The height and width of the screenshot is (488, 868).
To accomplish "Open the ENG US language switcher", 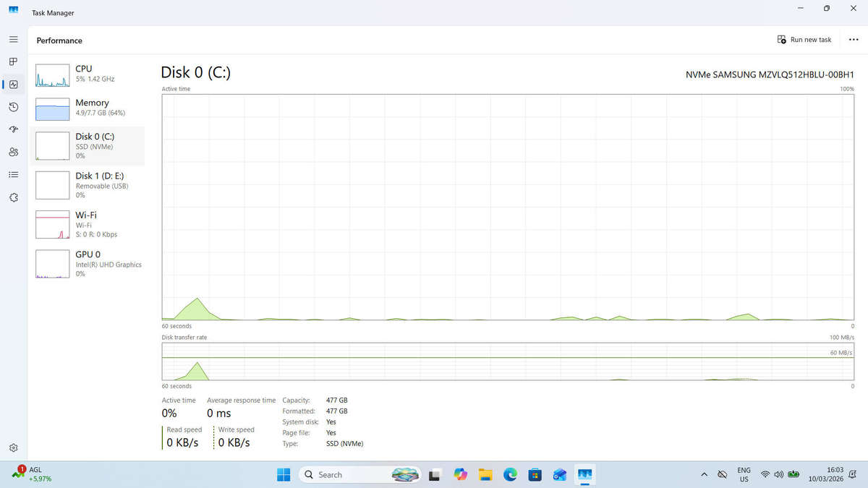I will click(744, 475).
